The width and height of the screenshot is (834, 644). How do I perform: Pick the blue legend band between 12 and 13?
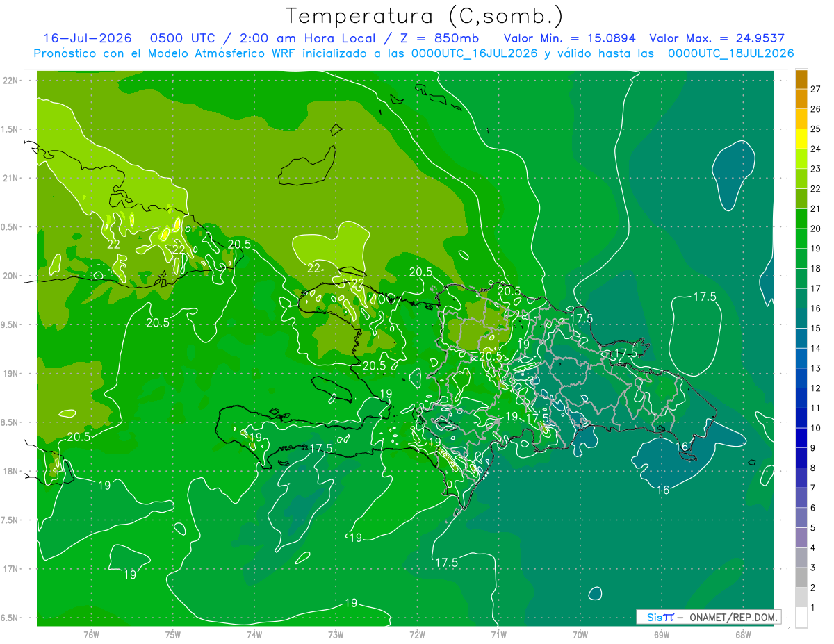(x=801, y=377)
